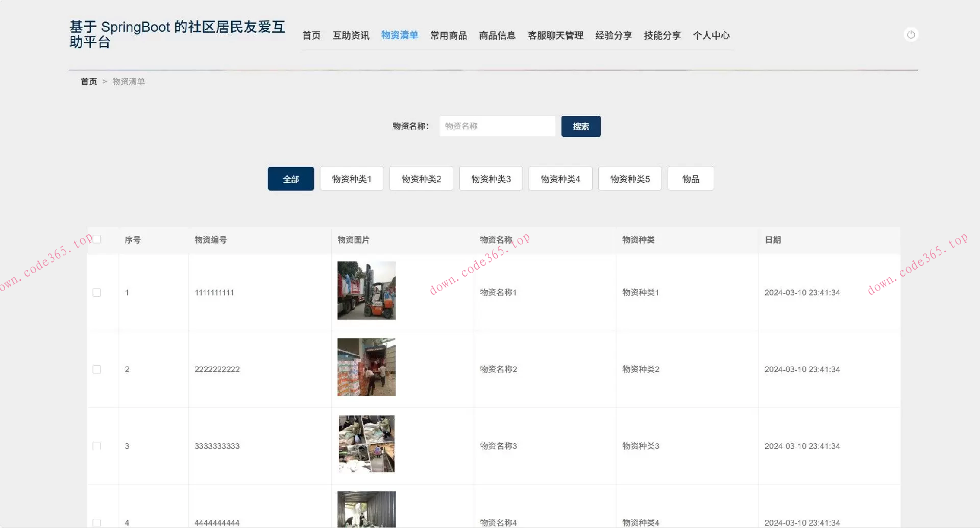Click the site title 基于 SpringBoot 的社区居民友爱互助平台
The image size is (980, 528).
click(x=177, y=34)
